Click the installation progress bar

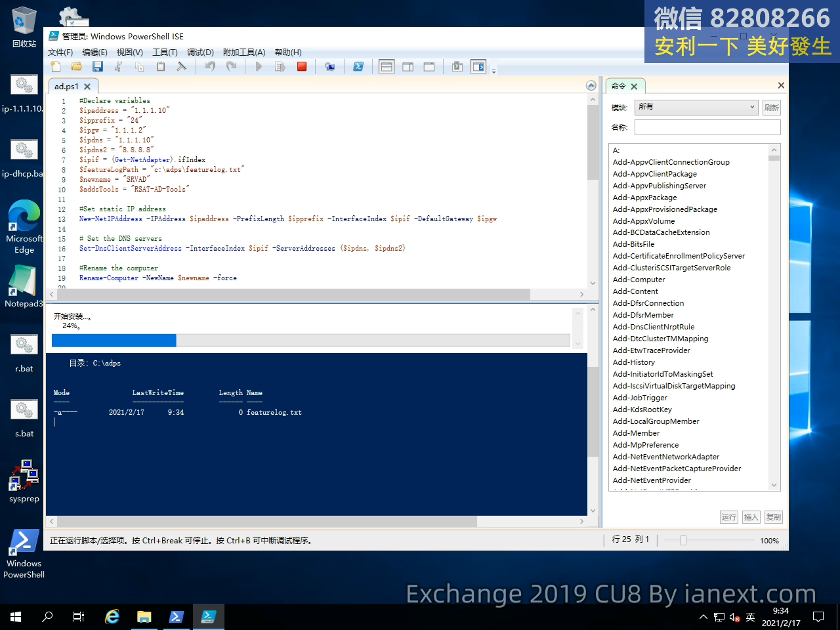tap(310, 341)
